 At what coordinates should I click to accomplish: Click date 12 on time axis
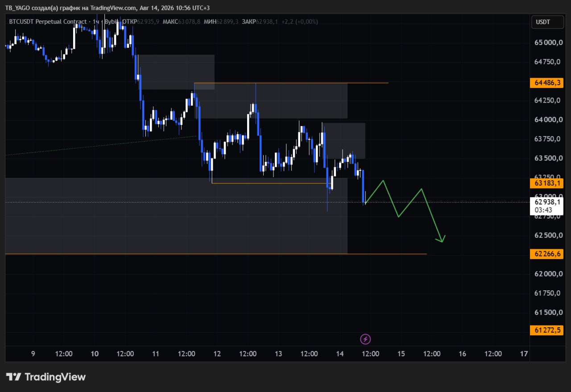point(217,354)
